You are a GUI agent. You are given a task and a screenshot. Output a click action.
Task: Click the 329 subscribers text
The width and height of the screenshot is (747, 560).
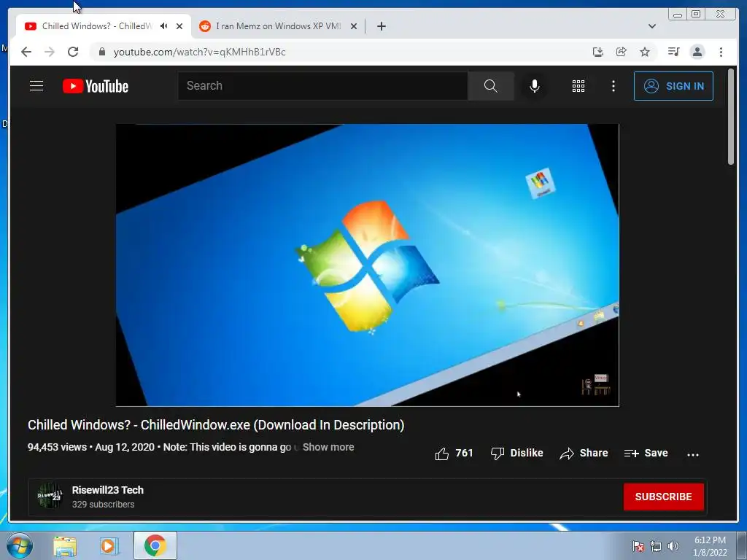[x=103, y=505]
